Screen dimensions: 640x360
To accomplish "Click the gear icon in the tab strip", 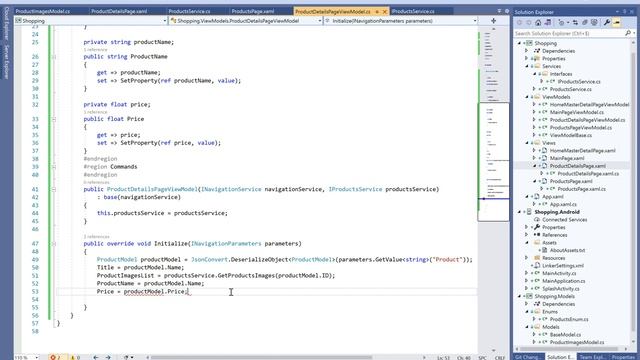I will coord(507,11).
